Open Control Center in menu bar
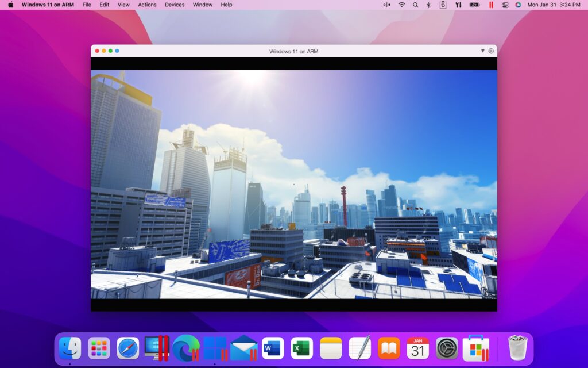Image resolution: width=588 pixels, height=368 pixels. (x=505, y=5)
